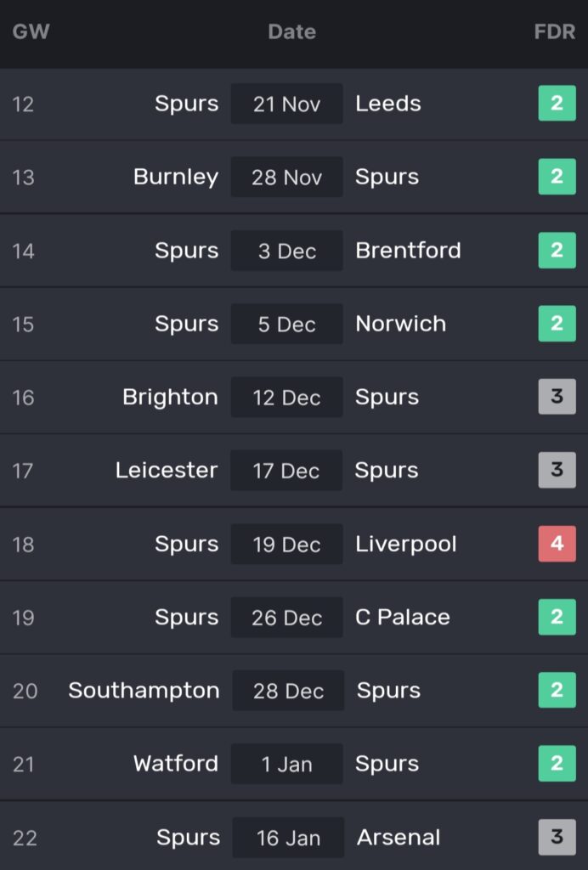
Task: Click Watford team name
Action: 176,764
